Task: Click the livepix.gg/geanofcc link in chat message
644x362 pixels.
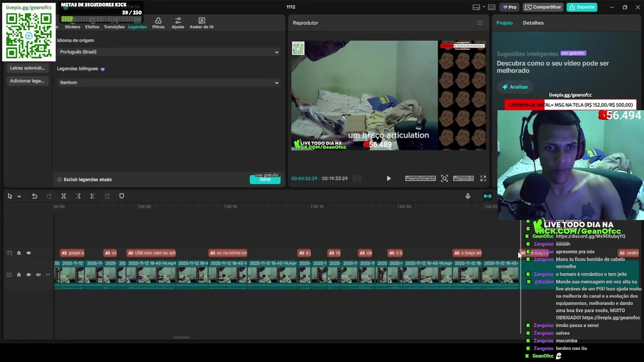Action: 611,318
